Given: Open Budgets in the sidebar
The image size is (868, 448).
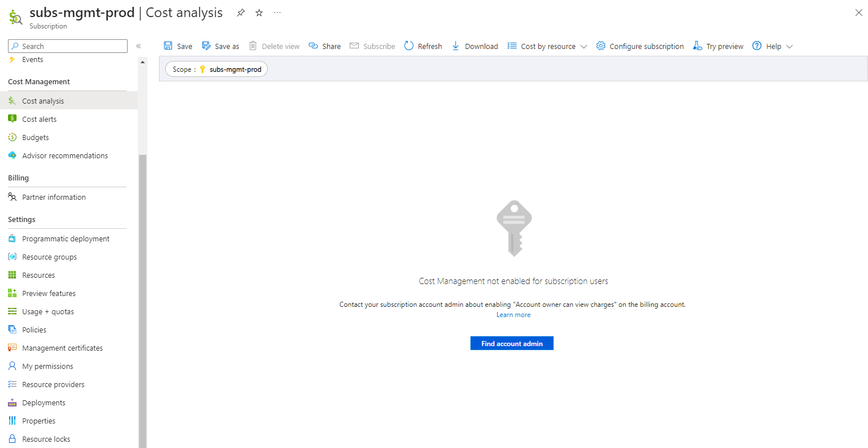Looking at the screenshot, I should point(68,137).
